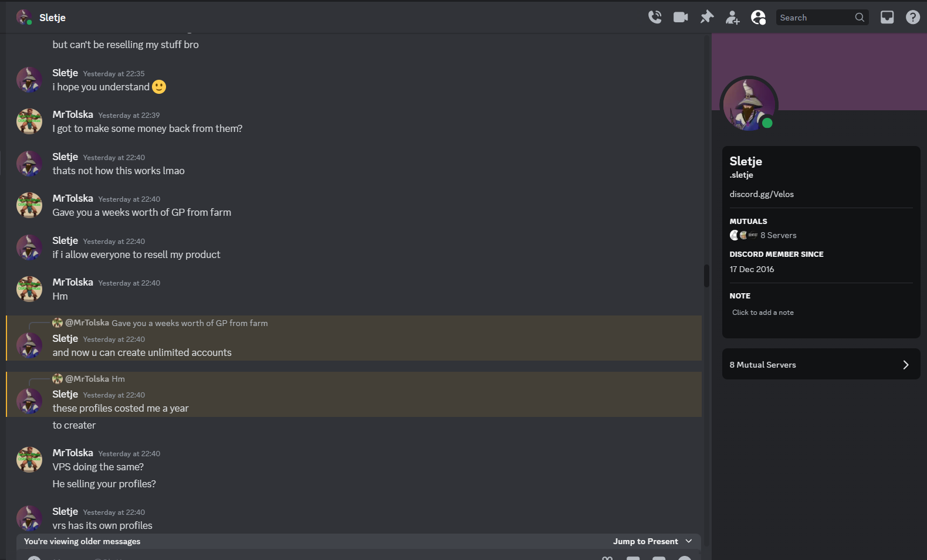The image size is (927, 560).
Task: Open the inbox icon
Action: tap(887, 18)
